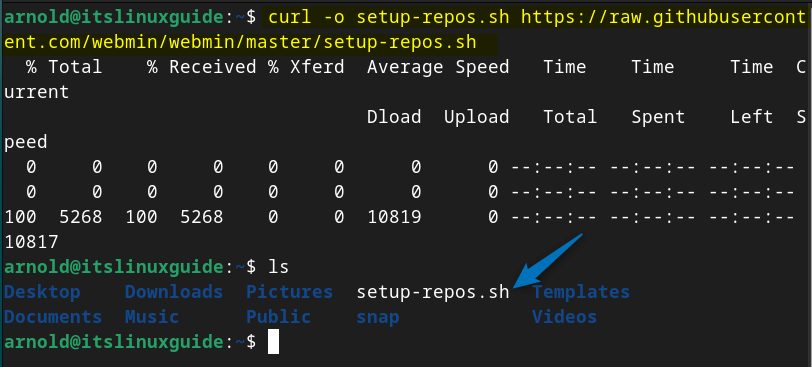The height and width of the screenshot is (367, 812).
Task: Click the 'Upload' column header
Action: click(x=476, y=118)
